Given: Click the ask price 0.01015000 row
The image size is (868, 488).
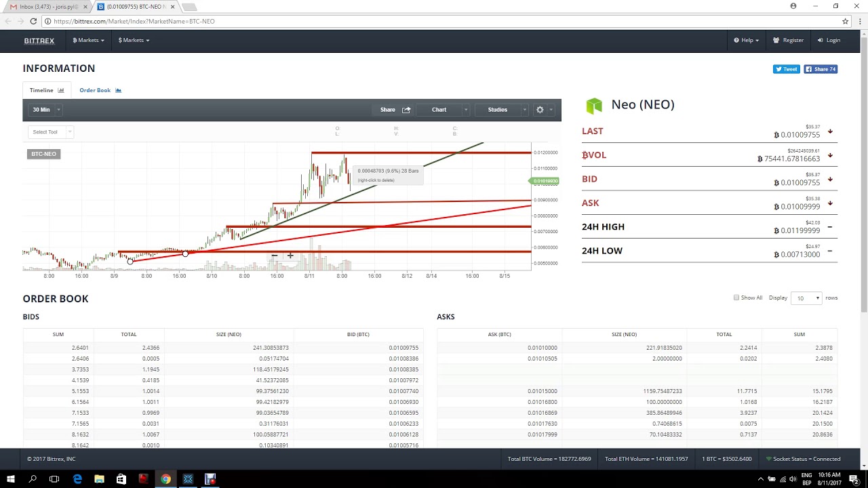Looking at the screenshot, I should (x=637, y=391).
